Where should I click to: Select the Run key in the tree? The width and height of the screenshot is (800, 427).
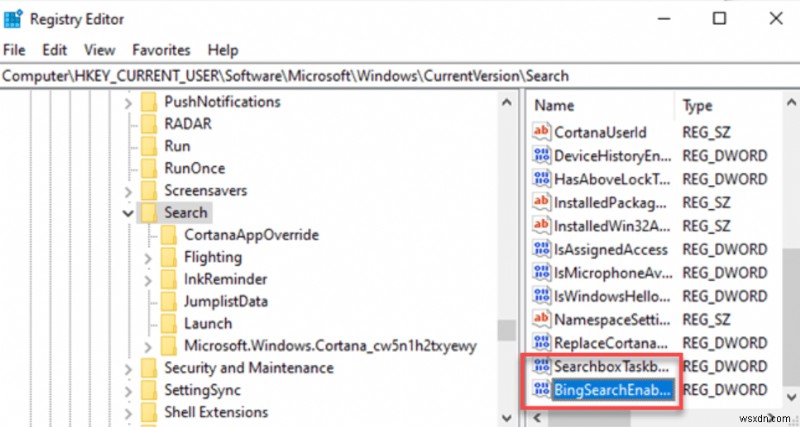[x=177, y=146]
